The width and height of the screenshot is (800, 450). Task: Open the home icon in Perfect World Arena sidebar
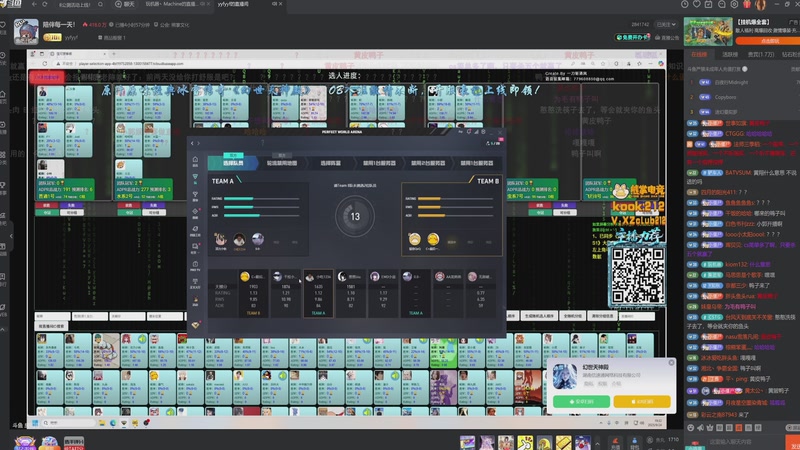coord(195,160)
